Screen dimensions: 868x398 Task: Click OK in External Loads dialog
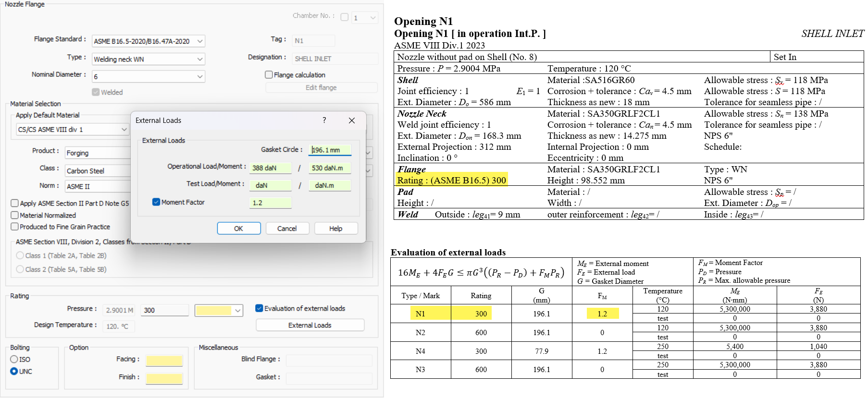pos(239,229)
